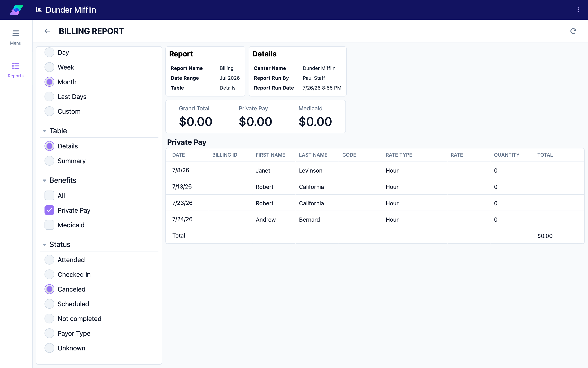Select the Attended status
Screen dimensions: 588x368
pyautogui.click(x=49, y=260)
